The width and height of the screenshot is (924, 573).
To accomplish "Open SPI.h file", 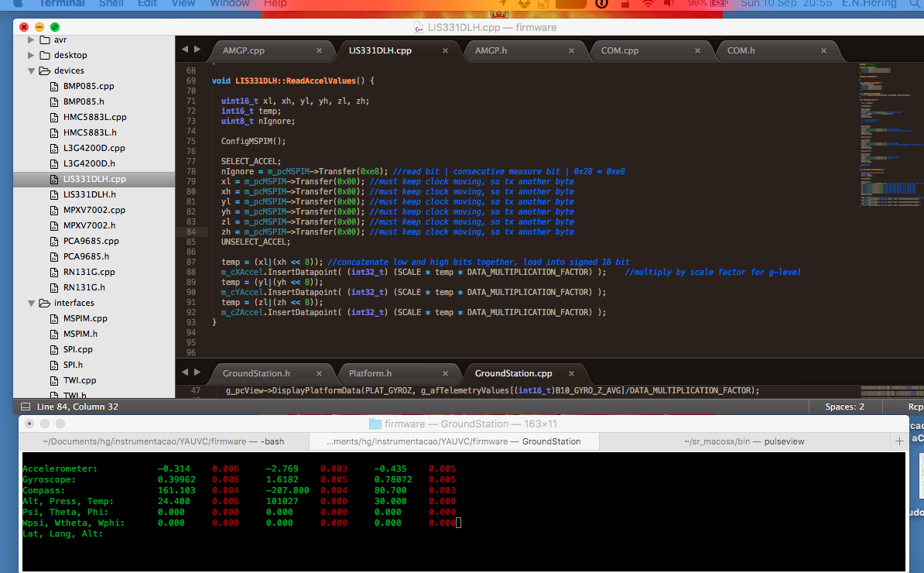I will (73, 365).
